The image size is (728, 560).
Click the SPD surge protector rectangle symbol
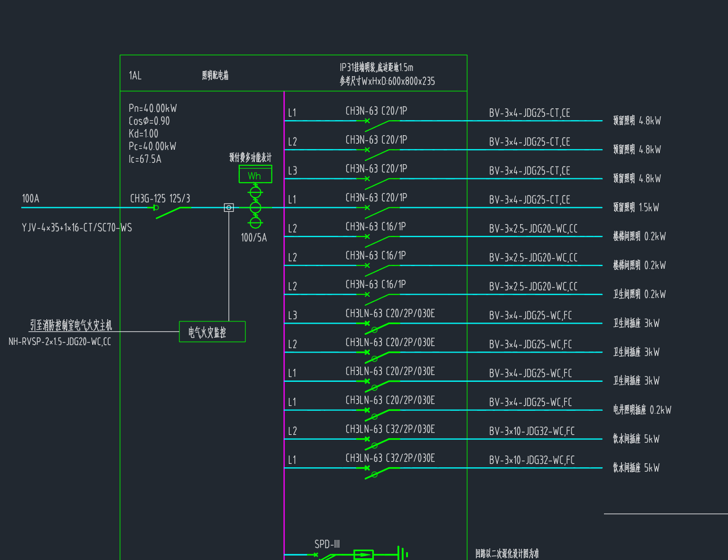click(364, 554)
